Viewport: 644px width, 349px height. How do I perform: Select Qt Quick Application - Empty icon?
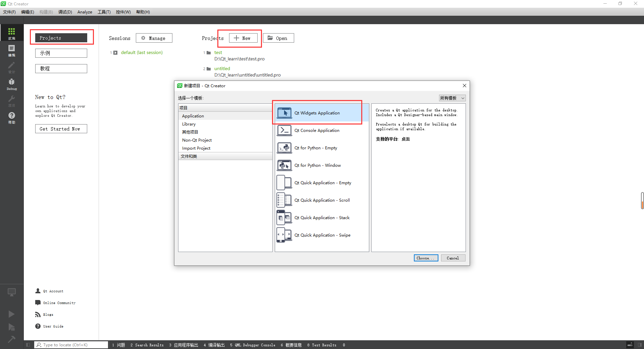coord(284,183)
